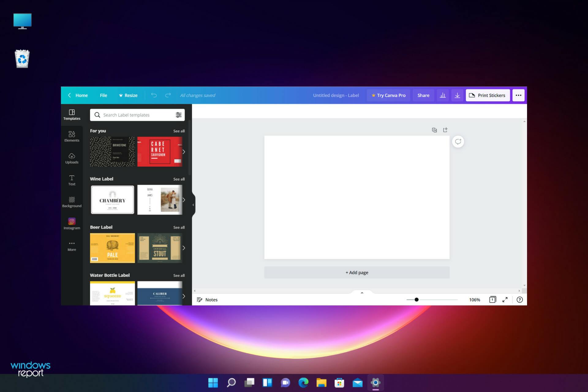This screenshot has height=392, width=588.
Task: Open the Elements panel
Action: coord(71,136)
